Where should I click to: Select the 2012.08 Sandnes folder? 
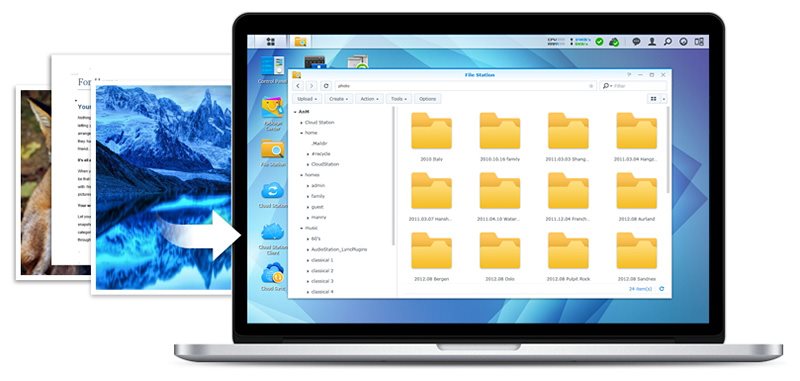tap(637, 250)
